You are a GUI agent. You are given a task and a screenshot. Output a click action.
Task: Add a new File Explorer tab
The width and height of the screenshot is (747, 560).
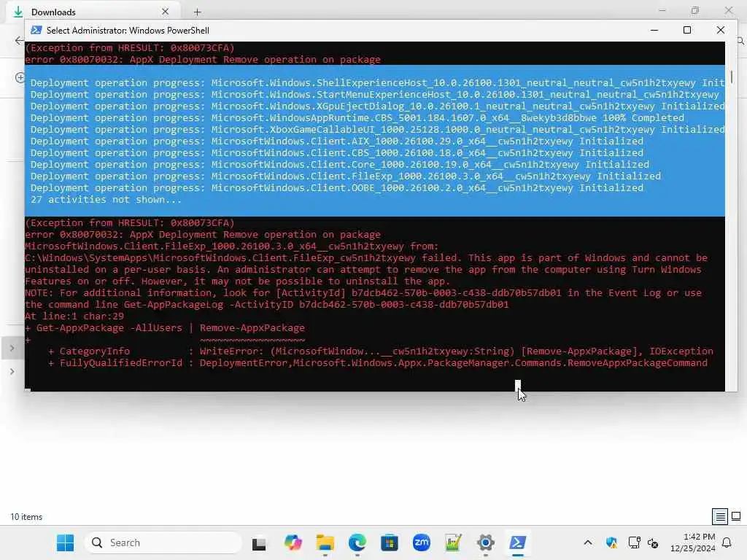pyautogui.click(x=197, y=12)
